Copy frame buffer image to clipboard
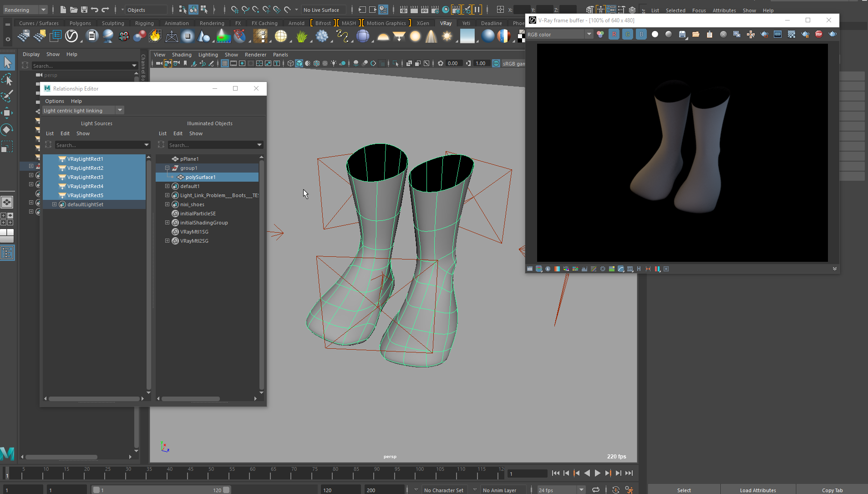This screenshot has width=868, height=494. (x=709, y=34)
